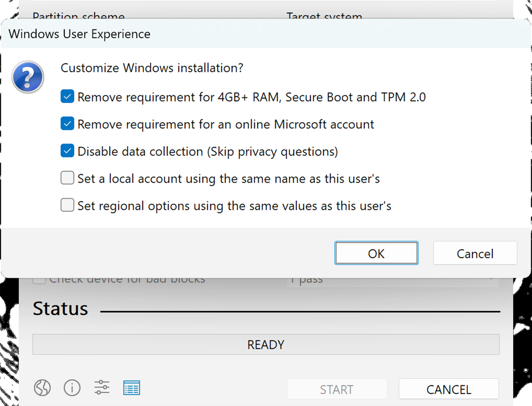Enable setting regional options from this user
Screen dimensions: 532x406
point(67,205)
